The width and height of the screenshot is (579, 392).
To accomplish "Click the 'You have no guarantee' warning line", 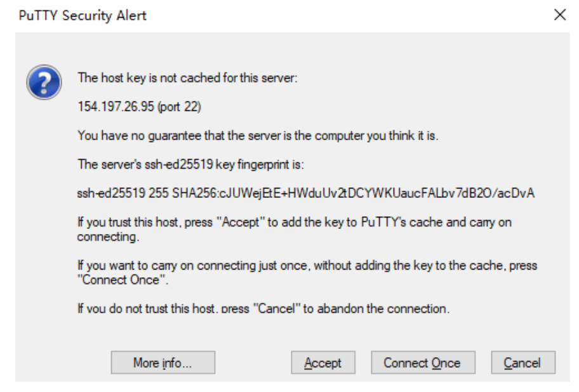I will click(258, 136).
